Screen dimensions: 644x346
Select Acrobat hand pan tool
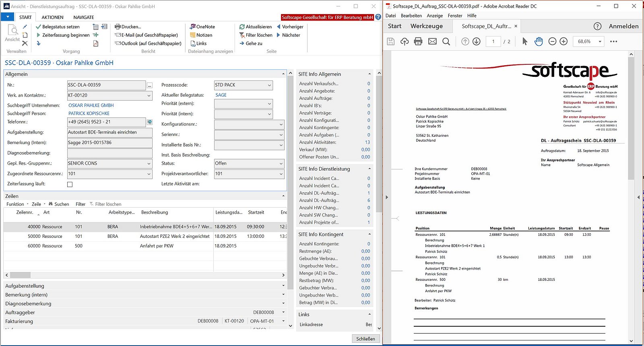coord(539,41)
